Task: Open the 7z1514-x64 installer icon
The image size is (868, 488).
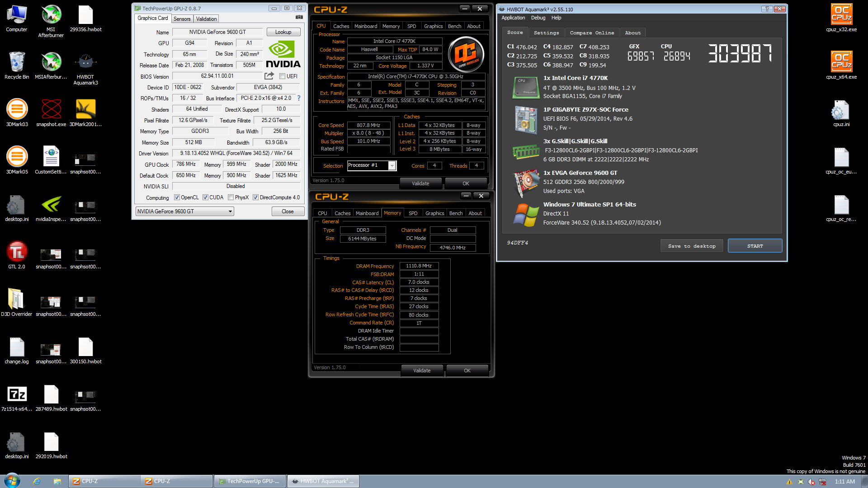Action: [x=17, y=398]
